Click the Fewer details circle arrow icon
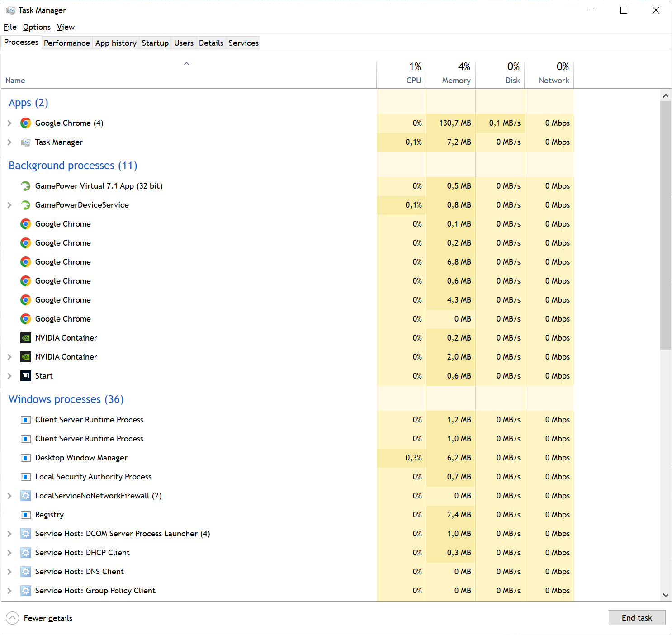The image size is (672, 635). [12, 618]
